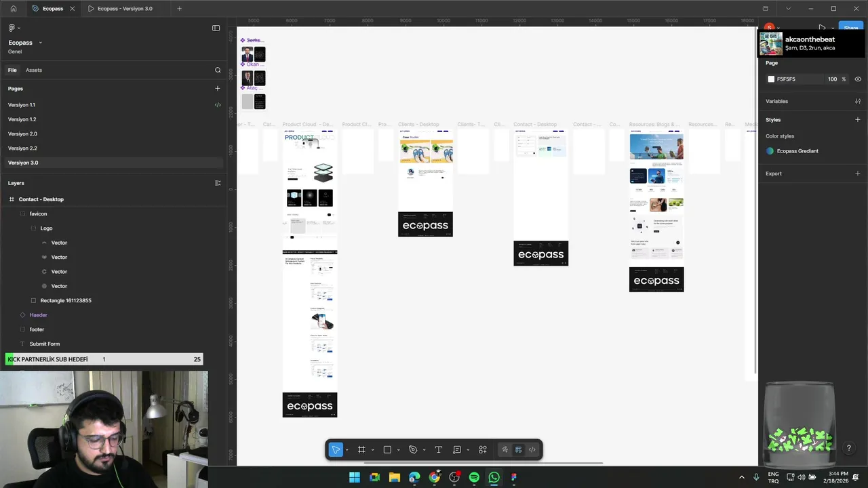Open Spotify from the taskbar
Screen dimensions: 868x488
(474, 477)
